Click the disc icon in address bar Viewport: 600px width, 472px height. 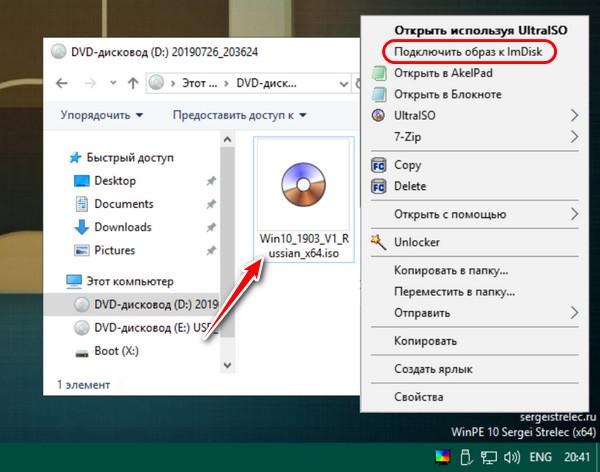(x=156, y=82)
